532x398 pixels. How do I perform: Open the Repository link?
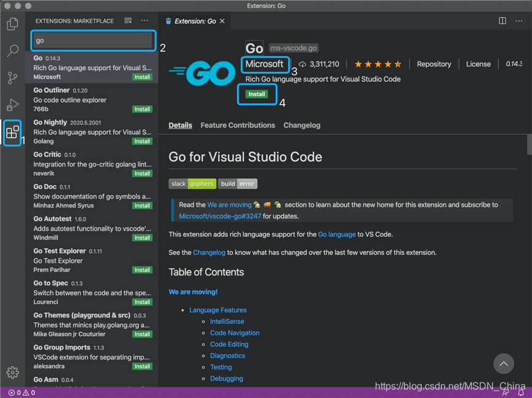coord(434,64)
